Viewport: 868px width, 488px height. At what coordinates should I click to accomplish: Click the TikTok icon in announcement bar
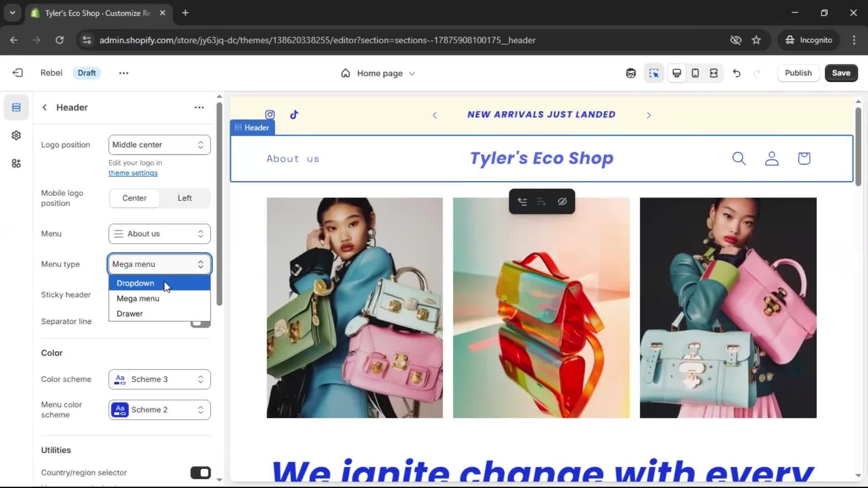click(294, 115)
